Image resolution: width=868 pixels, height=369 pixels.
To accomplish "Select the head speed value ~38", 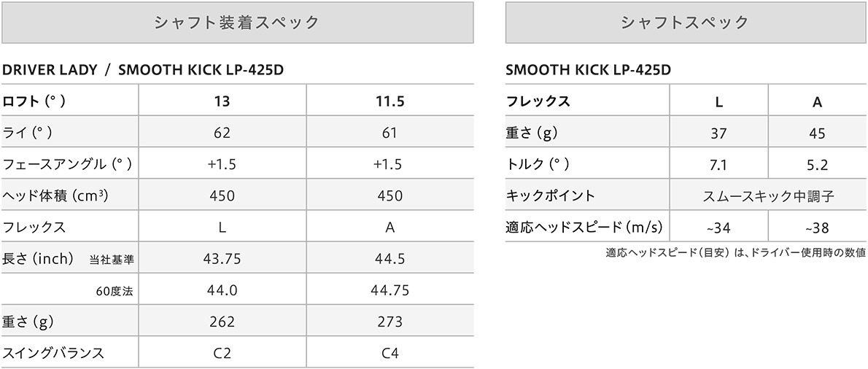I will (817, 228).
